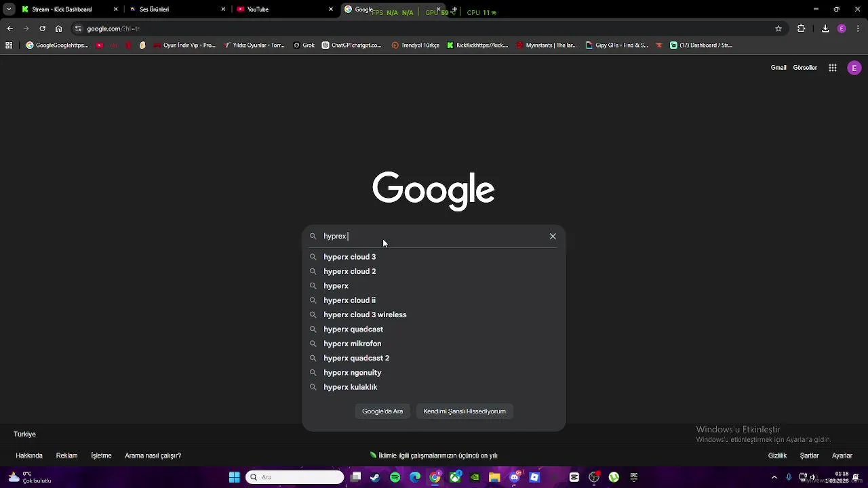Open the Chrome three-dot menu
Image resolution: width=868 pixels, height=488 pixels.
(x=859, y=28)
